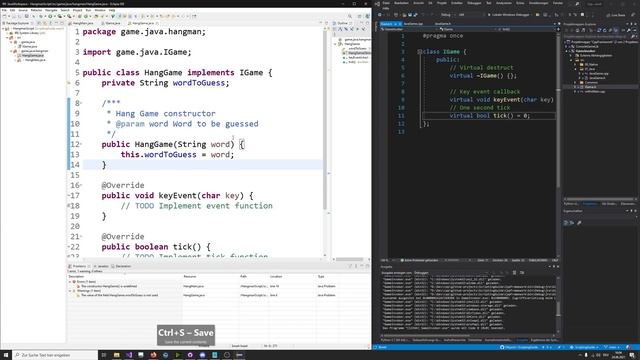The image size is (640, 360).
Task: Sort Problems by Location column
Action: (x=292, y=276)
